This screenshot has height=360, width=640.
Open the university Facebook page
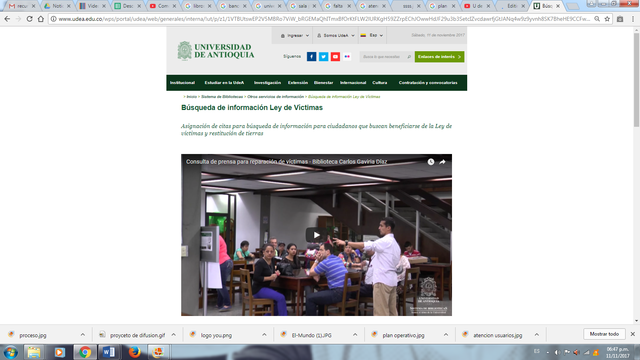pos(311,57)
